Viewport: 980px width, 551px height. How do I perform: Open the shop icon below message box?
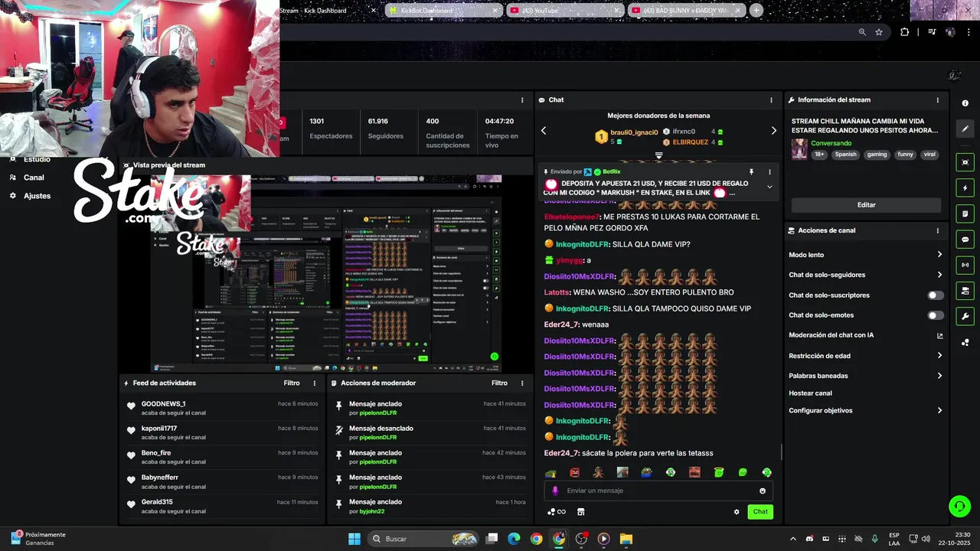click(580, 512)
